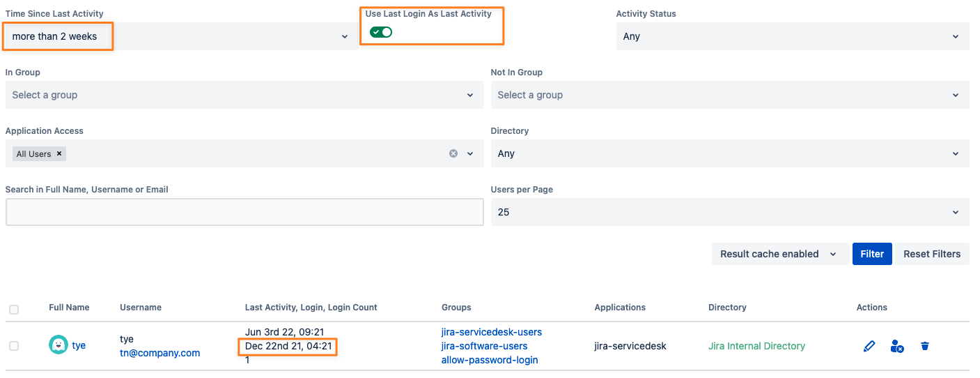Expand the Users per Page dropdown

click(x=729, y=212)
